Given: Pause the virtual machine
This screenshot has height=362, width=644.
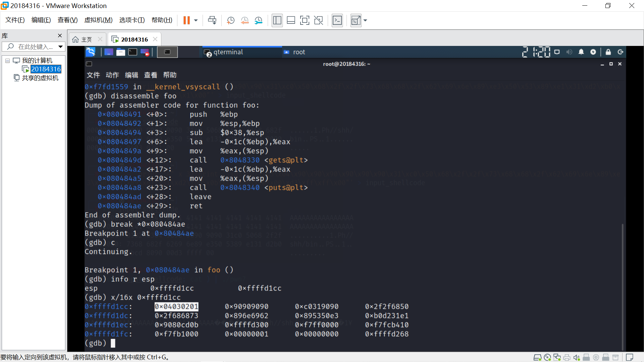Looking at the screenshot, I should point(186,20).
